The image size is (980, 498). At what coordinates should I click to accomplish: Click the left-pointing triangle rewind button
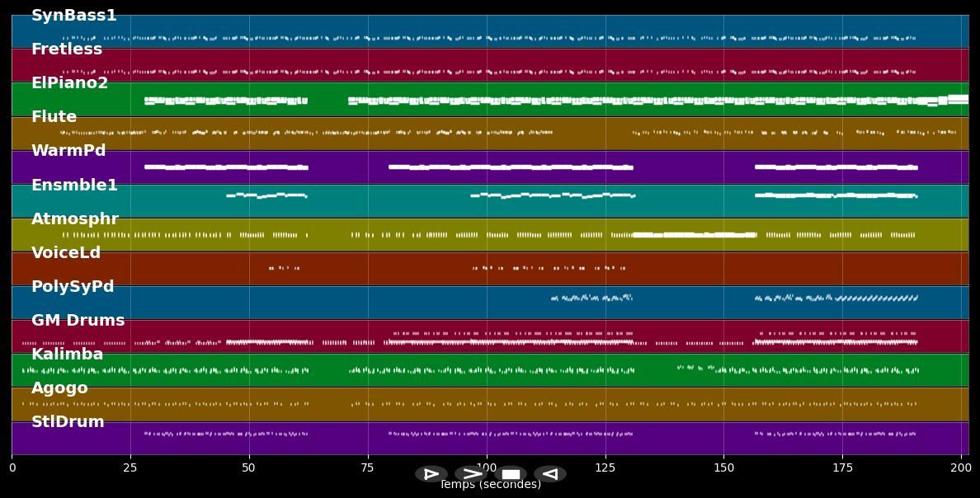[550, 474]
